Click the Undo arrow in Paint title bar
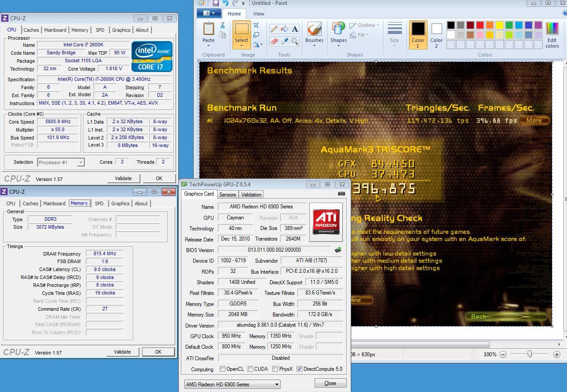 (225, 3)
